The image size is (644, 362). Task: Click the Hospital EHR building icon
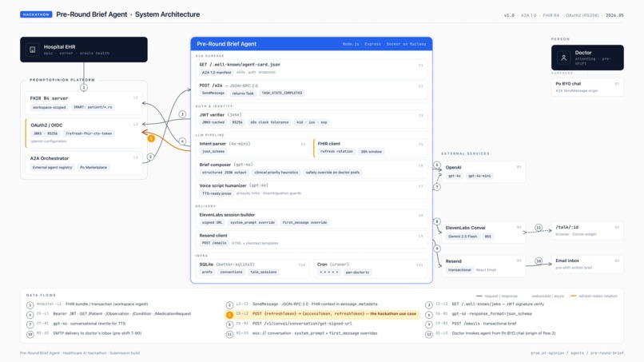click(33, 50)
